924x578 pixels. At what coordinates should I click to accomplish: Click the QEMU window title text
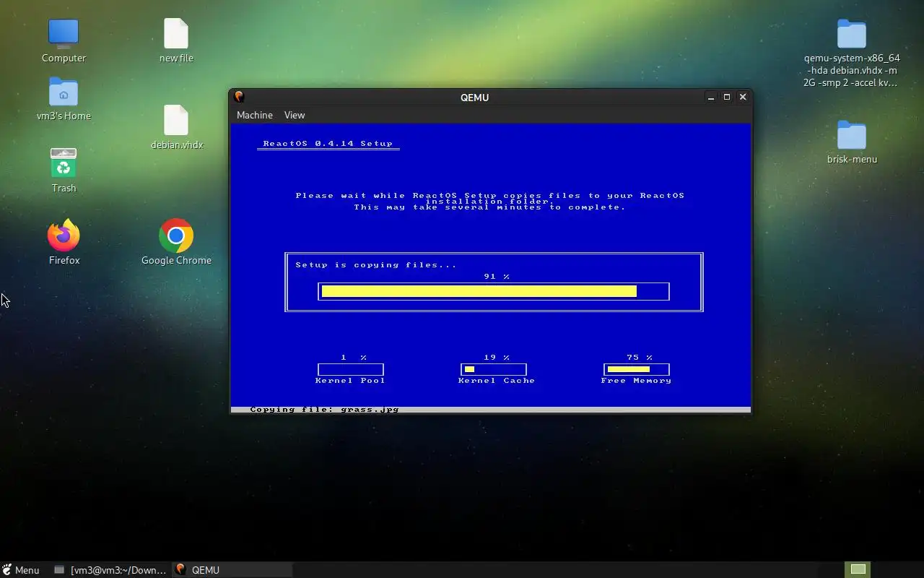tap(475, 98)
